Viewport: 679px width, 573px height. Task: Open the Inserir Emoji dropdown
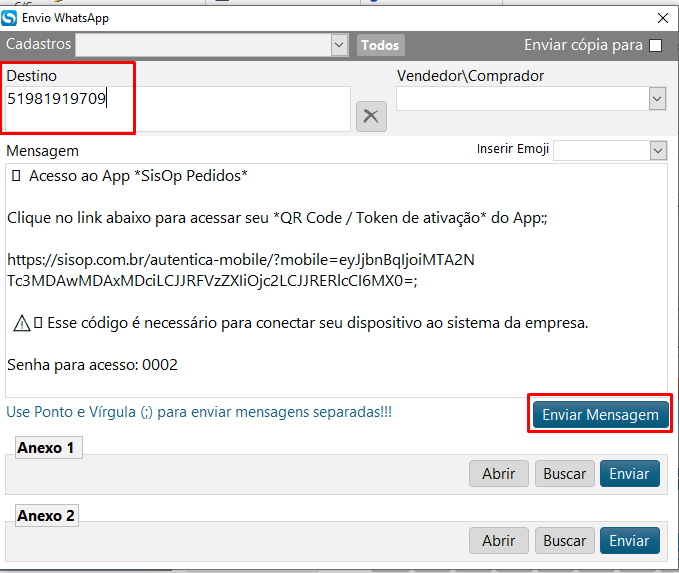tap(657, 150)
